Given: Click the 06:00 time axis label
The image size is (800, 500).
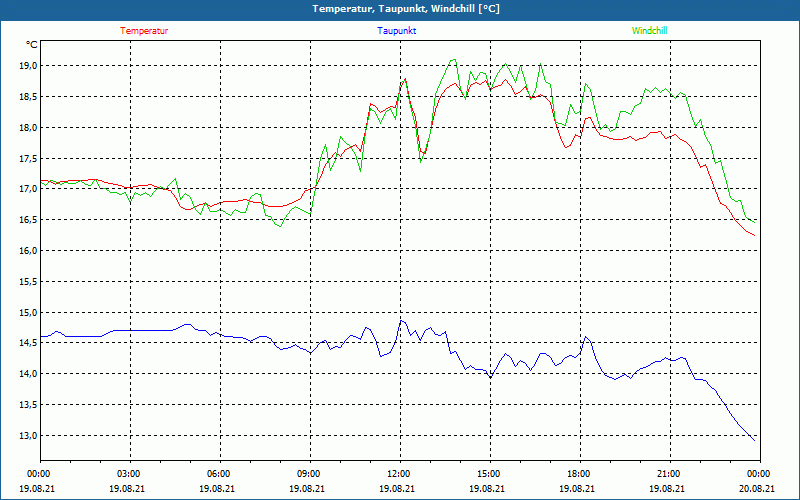Looking at the screenshot, I should tap(219, 474).
